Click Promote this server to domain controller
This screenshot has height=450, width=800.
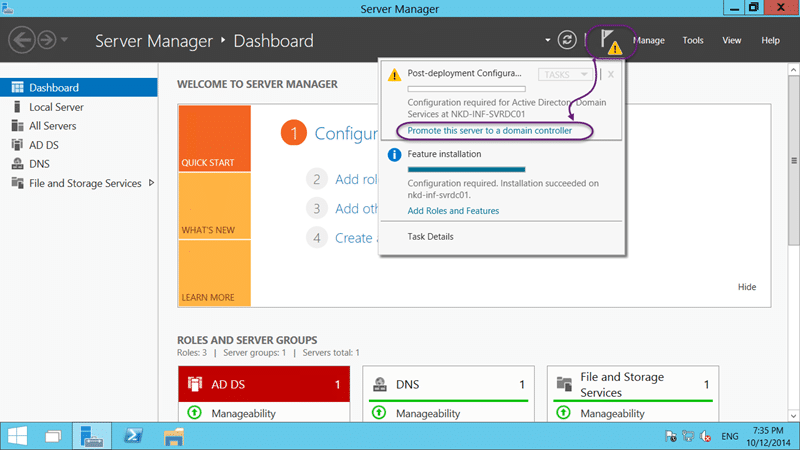pos(489,131)
